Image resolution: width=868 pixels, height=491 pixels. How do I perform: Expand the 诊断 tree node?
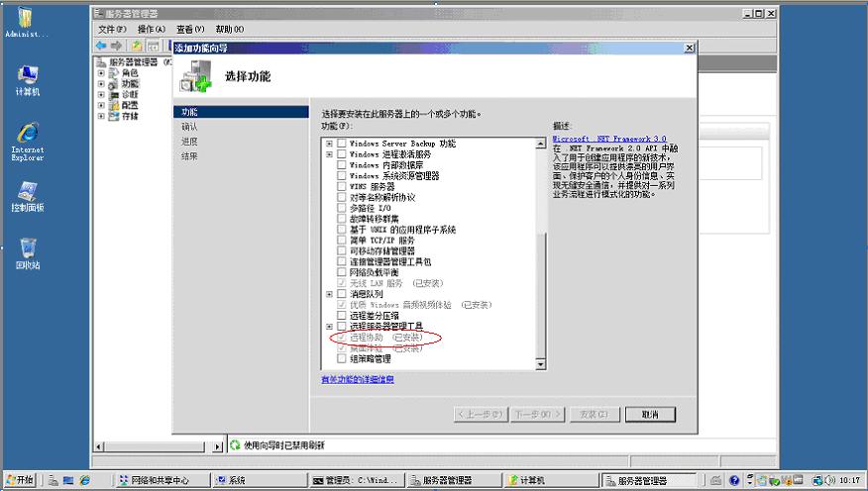pos(101,95)
